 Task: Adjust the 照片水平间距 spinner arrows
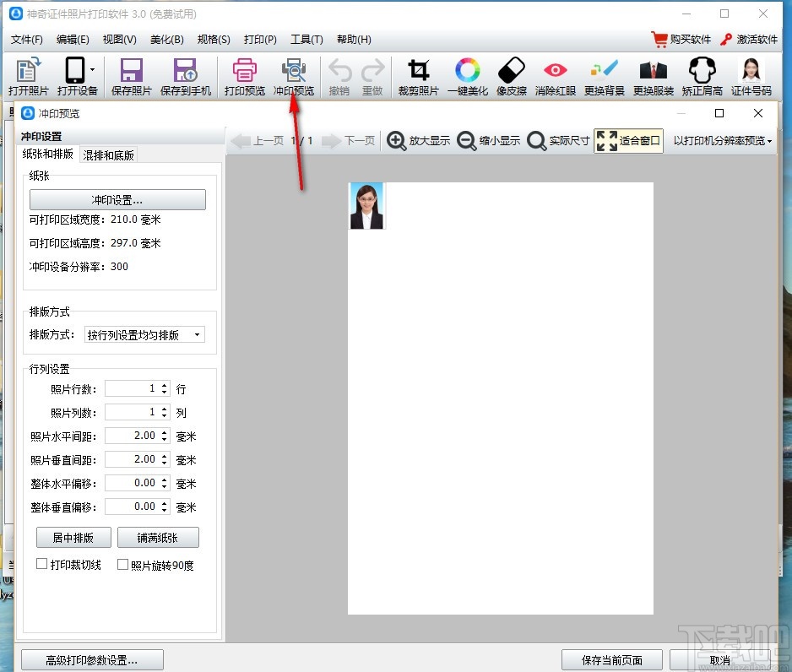point(164,436)
